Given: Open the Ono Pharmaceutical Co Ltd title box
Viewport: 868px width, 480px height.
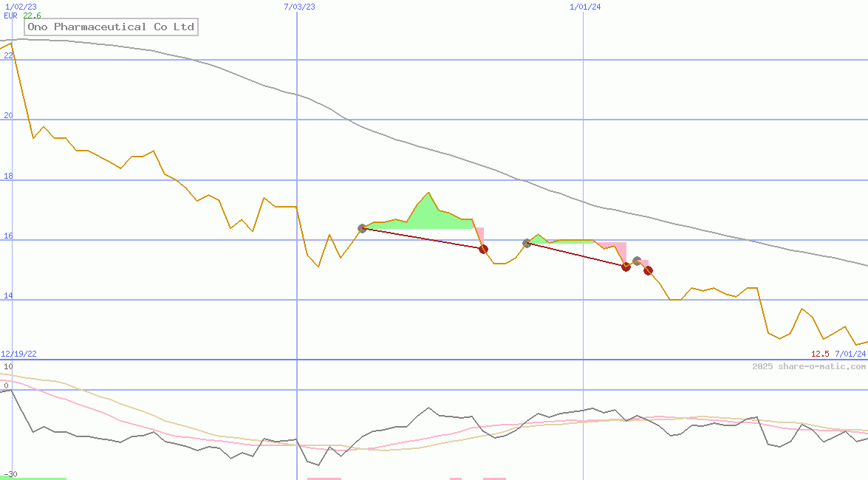Looking at the screenshot, I should pos(111,27).
